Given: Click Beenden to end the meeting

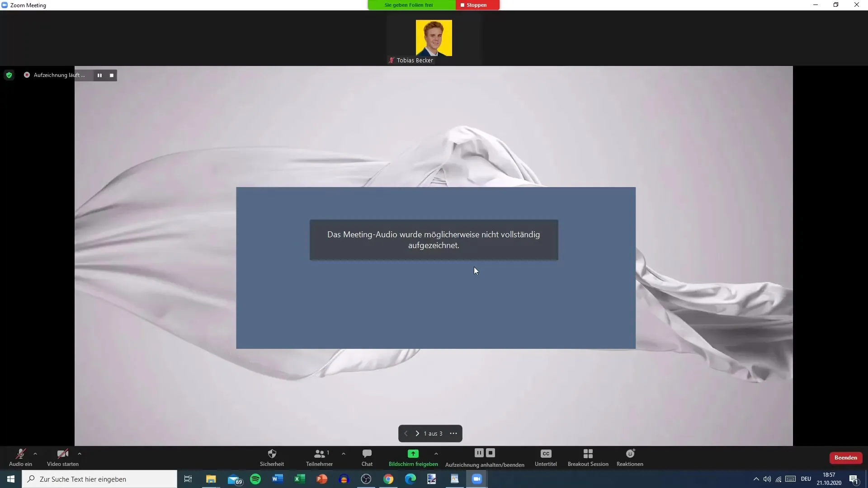Looking at the screenshot, I should 845,458.
